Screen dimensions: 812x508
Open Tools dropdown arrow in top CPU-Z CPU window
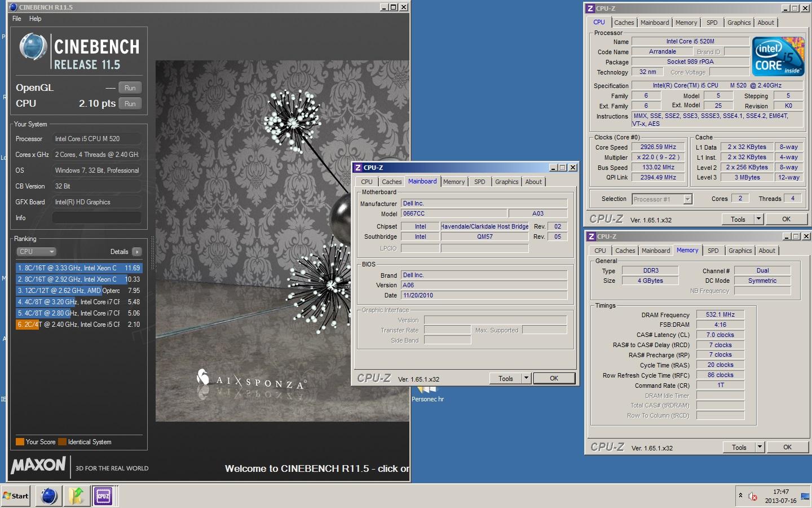coord(758,220)
